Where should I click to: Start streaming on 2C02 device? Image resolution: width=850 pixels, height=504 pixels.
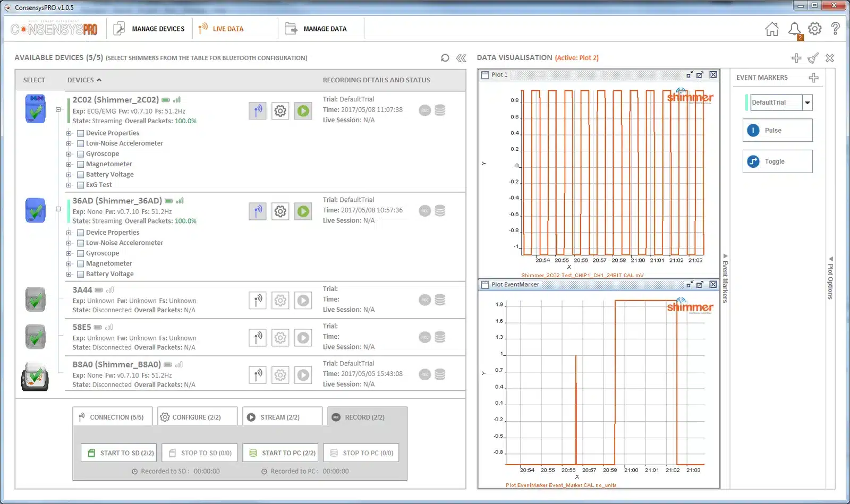303,111
